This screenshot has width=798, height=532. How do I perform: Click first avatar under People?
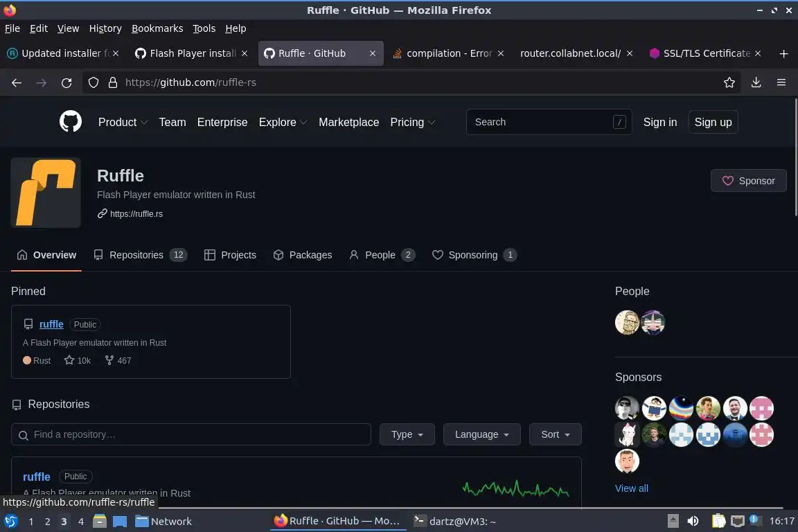pos(627,323)
